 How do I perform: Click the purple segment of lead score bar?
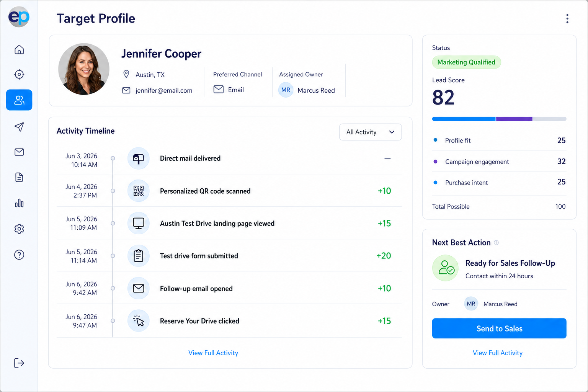(514, 119)
